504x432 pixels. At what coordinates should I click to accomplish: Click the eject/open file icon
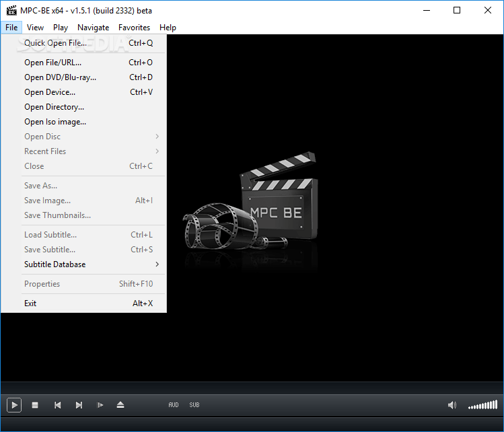(120, 405)
